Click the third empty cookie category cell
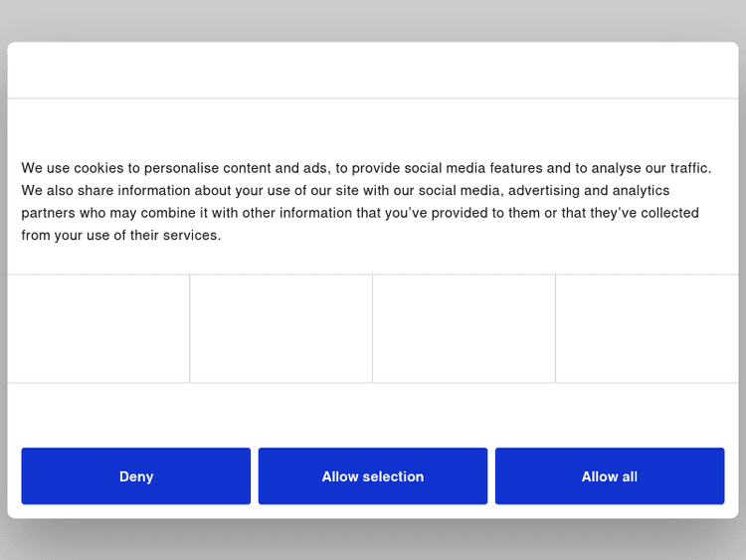 tap(465, 328)
